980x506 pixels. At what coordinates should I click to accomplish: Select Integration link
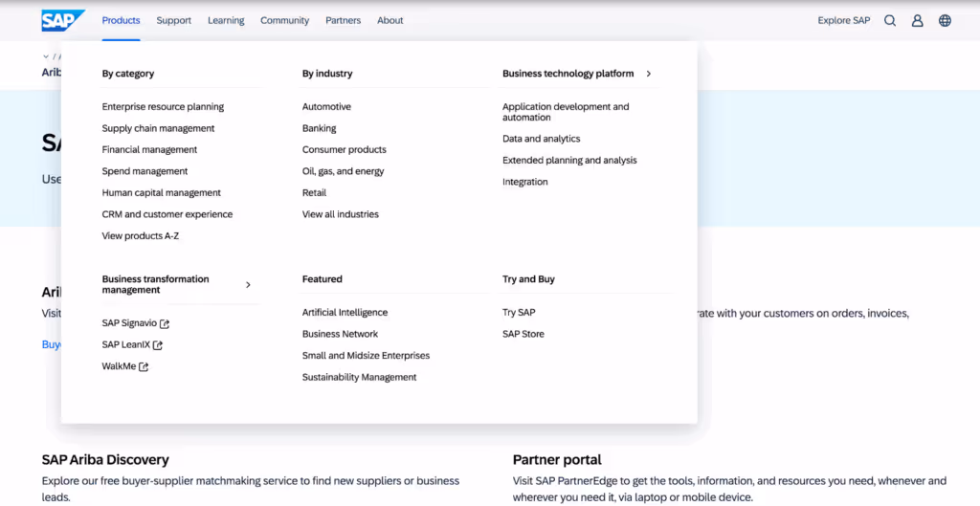[525, 182]
